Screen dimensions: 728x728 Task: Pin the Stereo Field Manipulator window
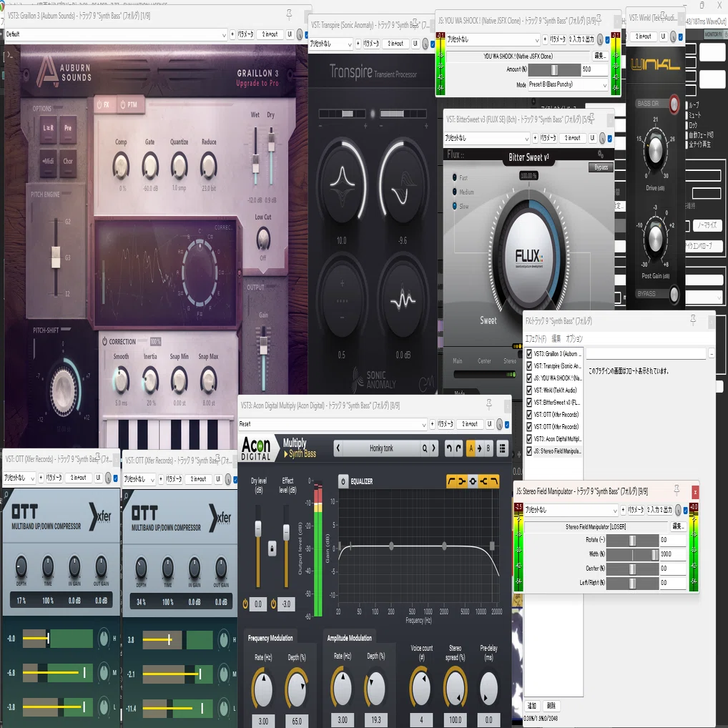(x=677, y=491)
